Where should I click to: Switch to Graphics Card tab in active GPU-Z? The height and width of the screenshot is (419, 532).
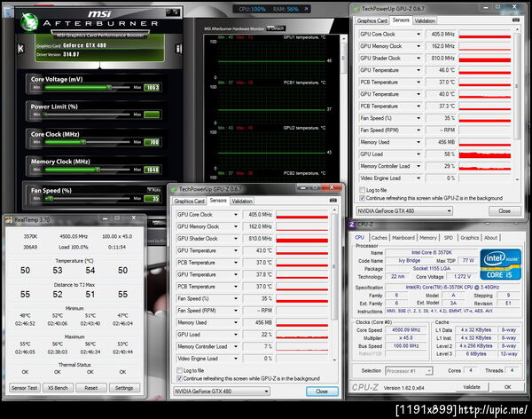click(189, 202)
